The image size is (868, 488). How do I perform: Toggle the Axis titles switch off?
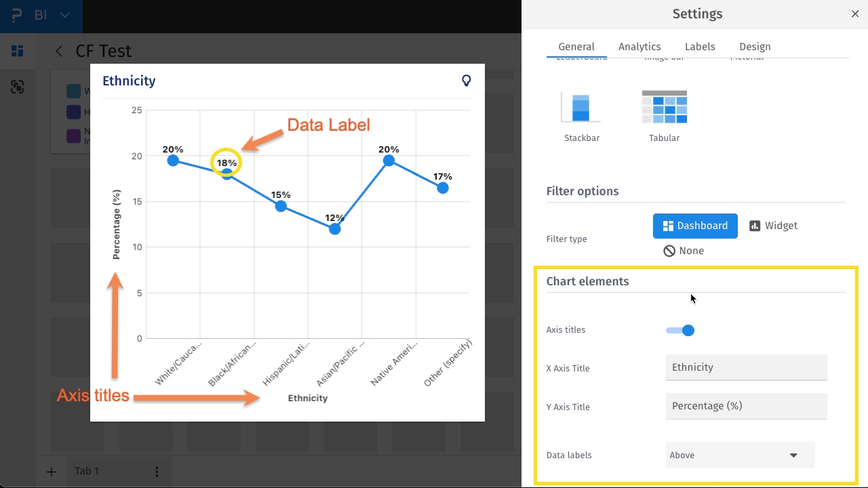(x=680, y=330)
